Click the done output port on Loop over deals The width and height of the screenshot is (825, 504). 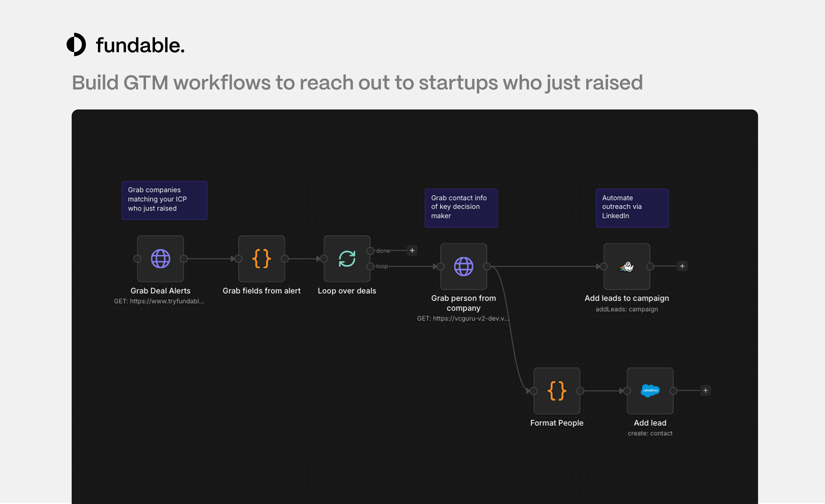(x=370, y=250)
